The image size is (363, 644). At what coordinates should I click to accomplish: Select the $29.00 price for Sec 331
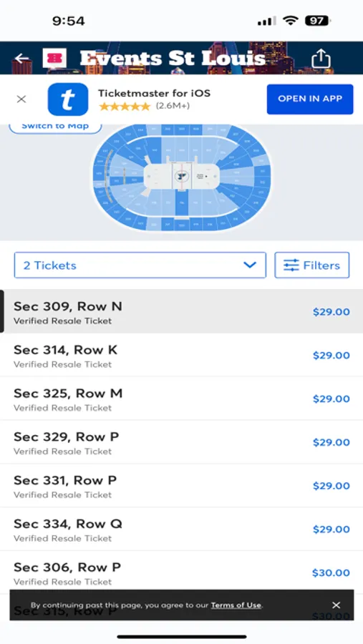point(331,486)
